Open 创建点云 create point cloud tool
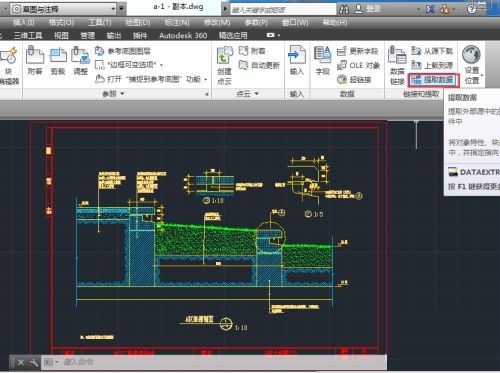500x373 pixels. point(224,65)
